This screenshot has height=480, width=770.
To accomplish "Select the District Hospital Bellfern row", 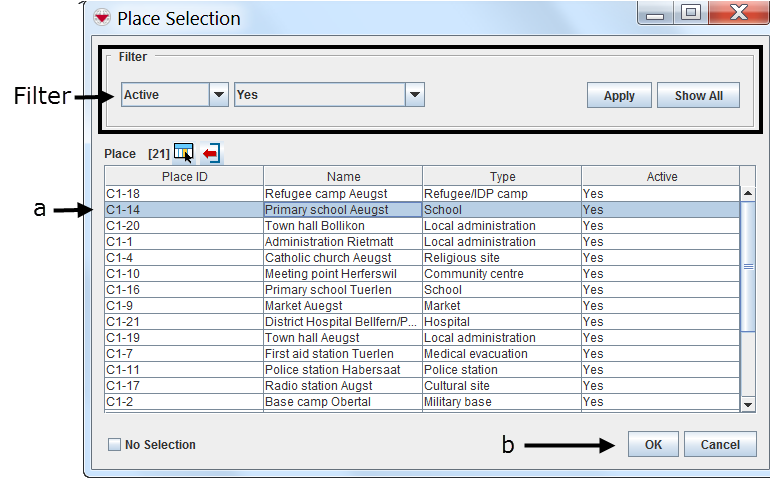I will tap(341, 321).
